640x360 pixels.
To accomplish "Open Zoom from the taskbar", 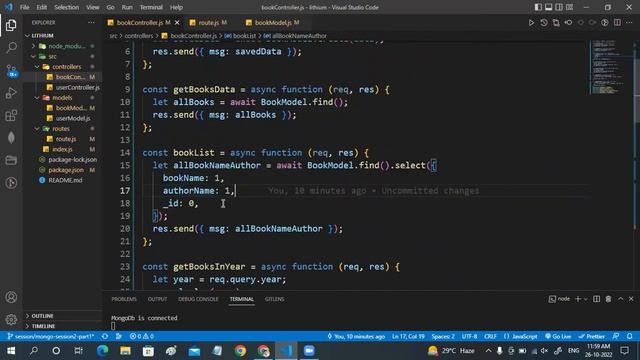I will [x=309, y=351].
